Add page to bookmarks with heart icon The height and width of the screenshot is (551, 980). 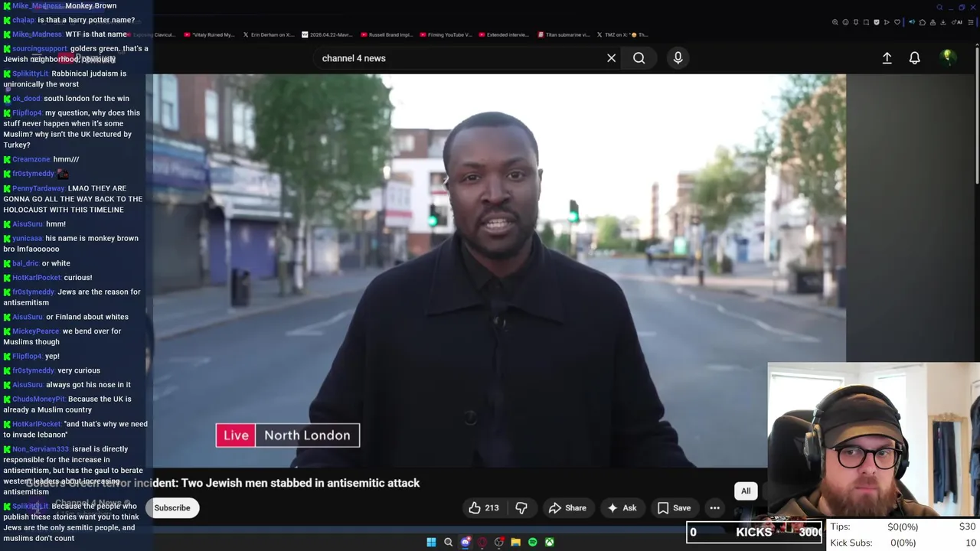pos(897,22)
